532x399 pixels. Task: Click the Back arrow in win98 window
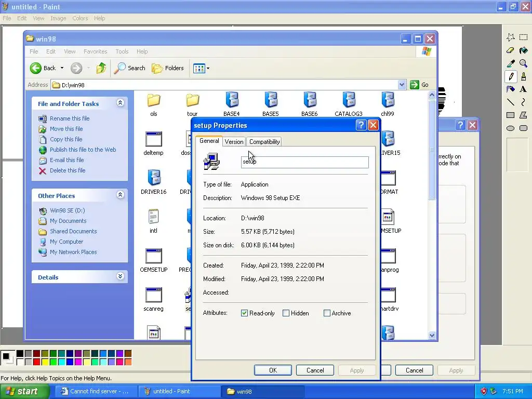click(36, 68)
